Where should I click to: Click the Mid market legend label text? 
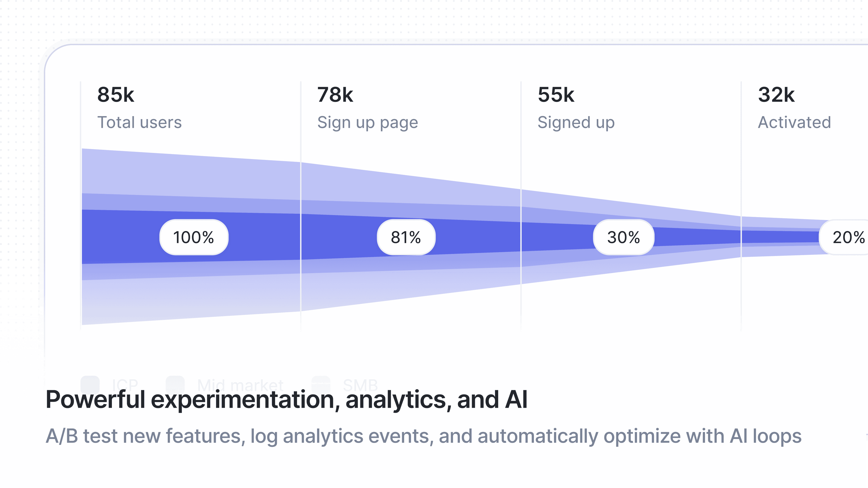[x=241, y=385]
